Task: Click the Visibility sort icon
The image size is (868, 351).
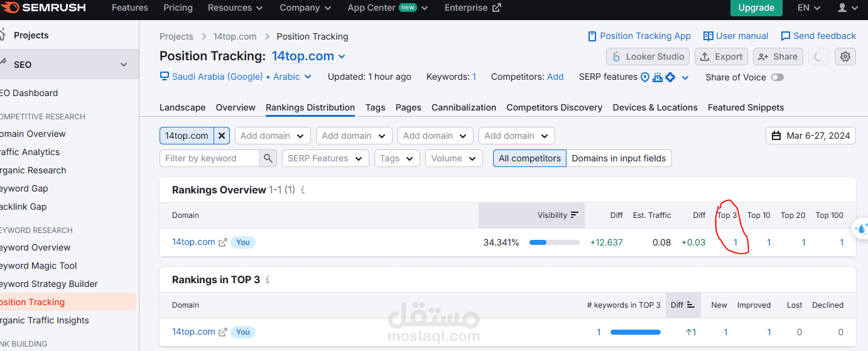Action: coord(574,215)
